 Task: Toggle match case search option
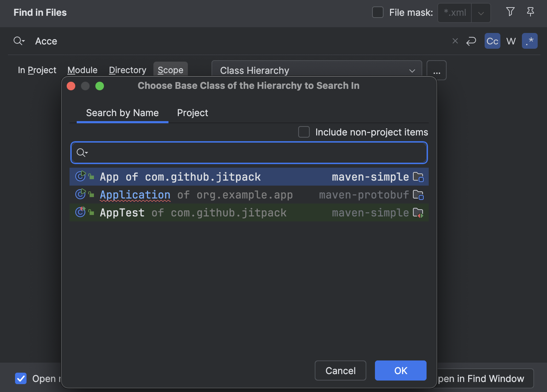pos(492,41)
